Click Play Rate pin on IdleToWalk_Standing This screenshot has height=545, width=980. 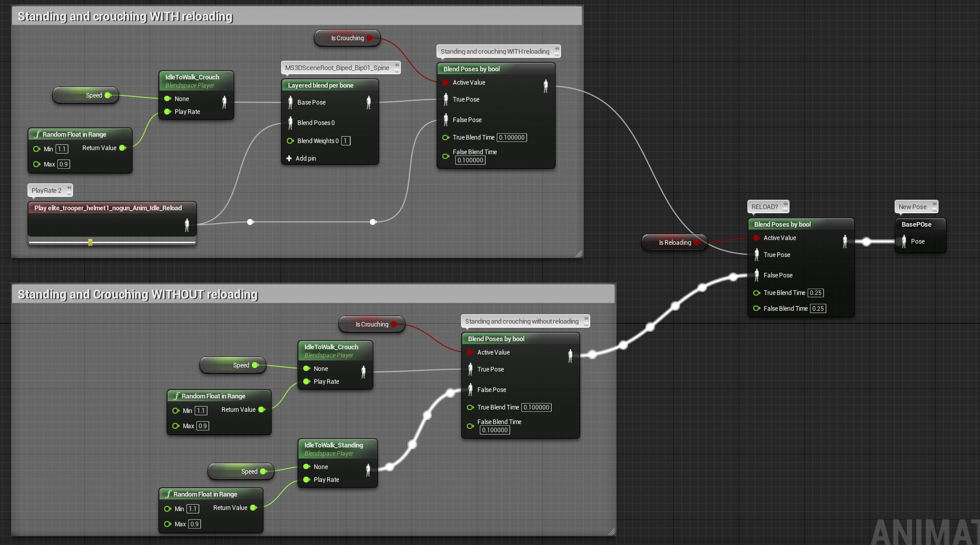coord(307,480)
